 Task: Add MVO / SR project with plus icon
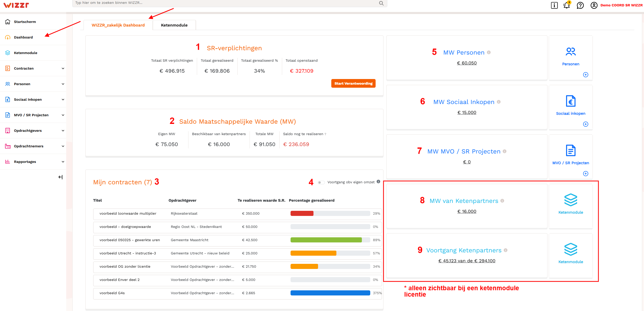pyautogui.click(x=586, y=174)
